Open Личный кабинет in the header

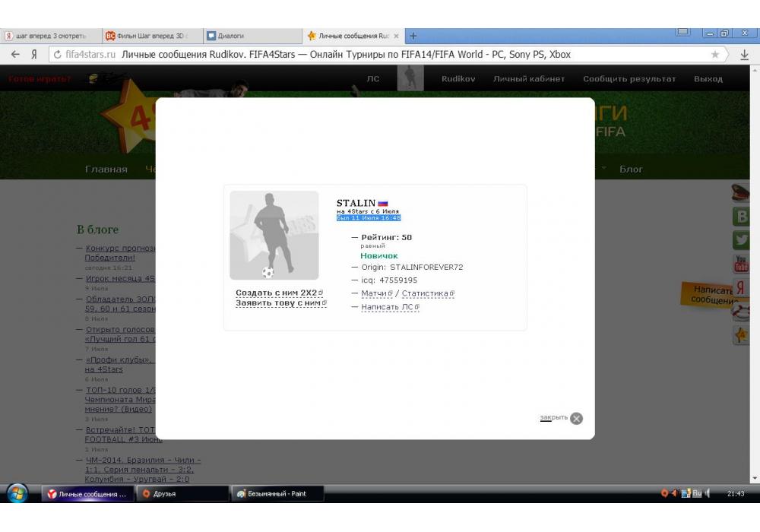(529, 78)
